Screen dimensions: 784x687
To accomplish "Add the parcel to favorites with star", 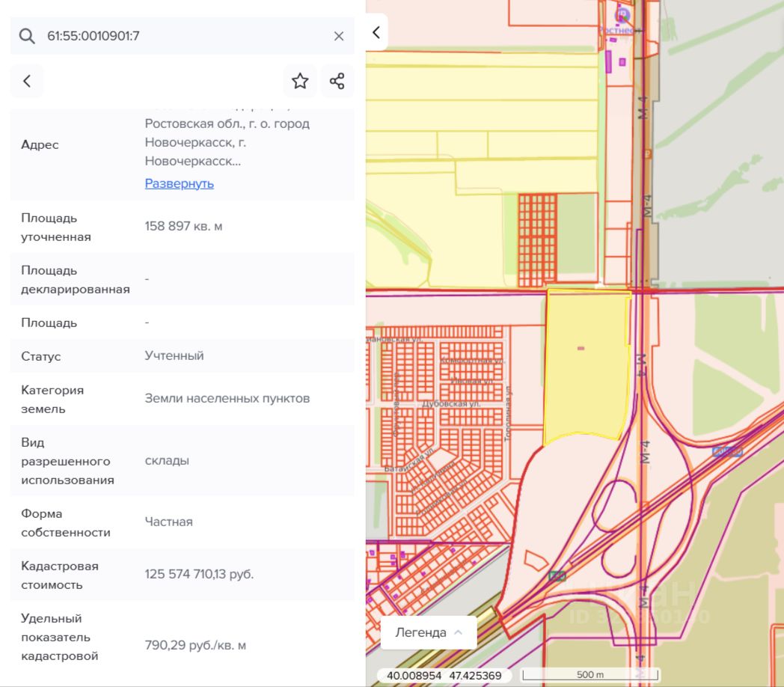I will [x=300, y=81].
